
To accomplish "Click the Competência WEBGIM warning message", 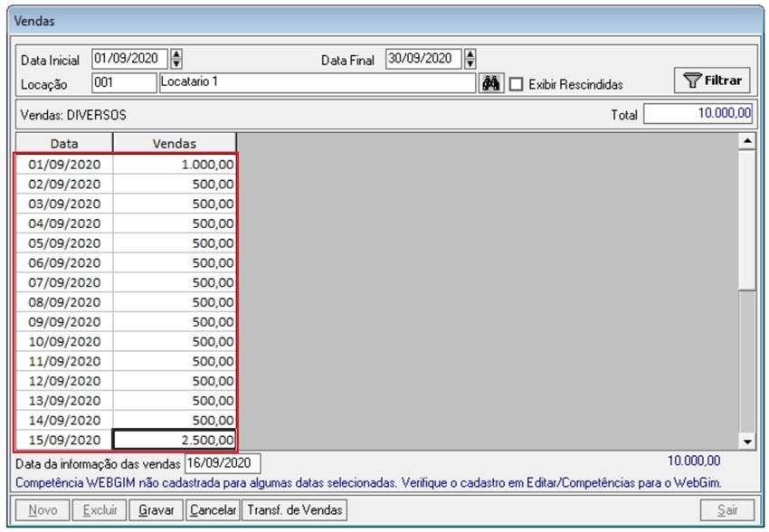I will pyautogui.click(x=368, y=483).
